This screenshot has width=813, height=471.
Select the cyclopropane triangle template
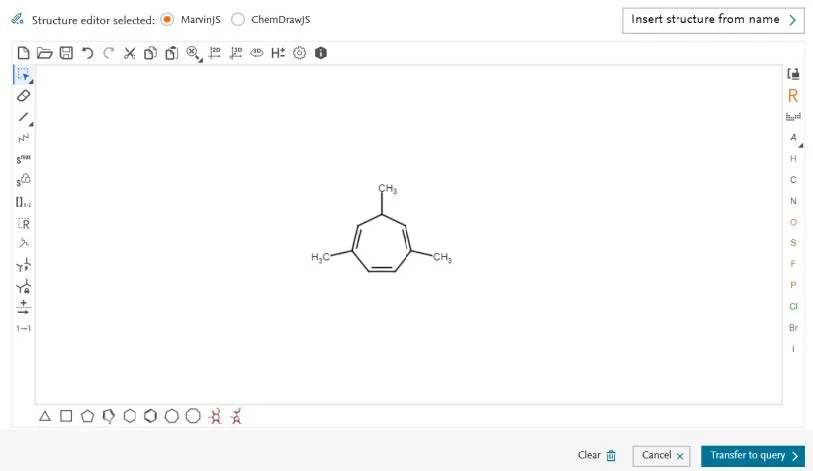(45, 416)
